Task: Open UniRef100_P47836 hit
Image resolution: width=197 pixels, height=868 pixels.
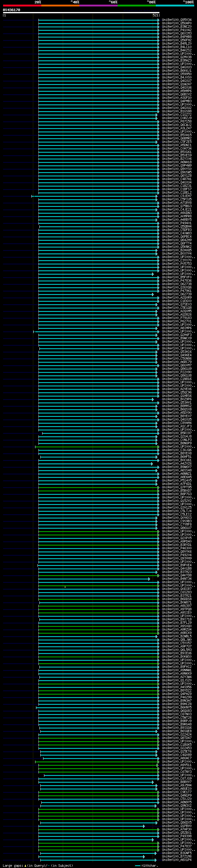Action: pos(176,281)
